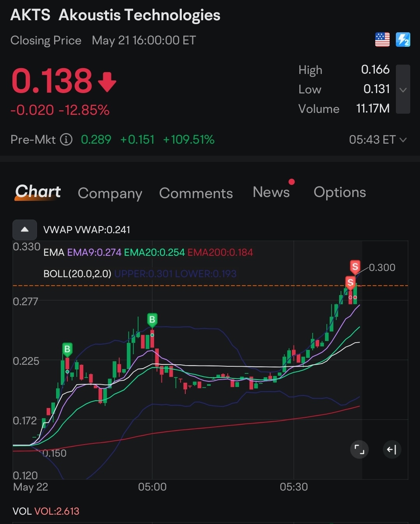Image resolution: width=420 pixels, height=524 pixels.
Task: Open the 05:43 ET time dropdown
Action: (x=378, y=139)
